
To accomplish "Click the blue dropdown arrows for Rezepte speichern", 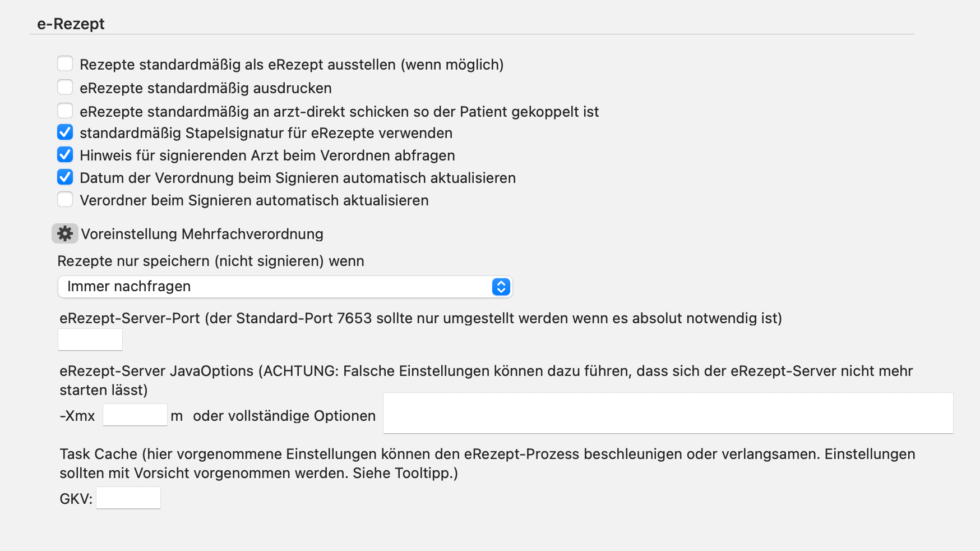I will tap(501, 287).
